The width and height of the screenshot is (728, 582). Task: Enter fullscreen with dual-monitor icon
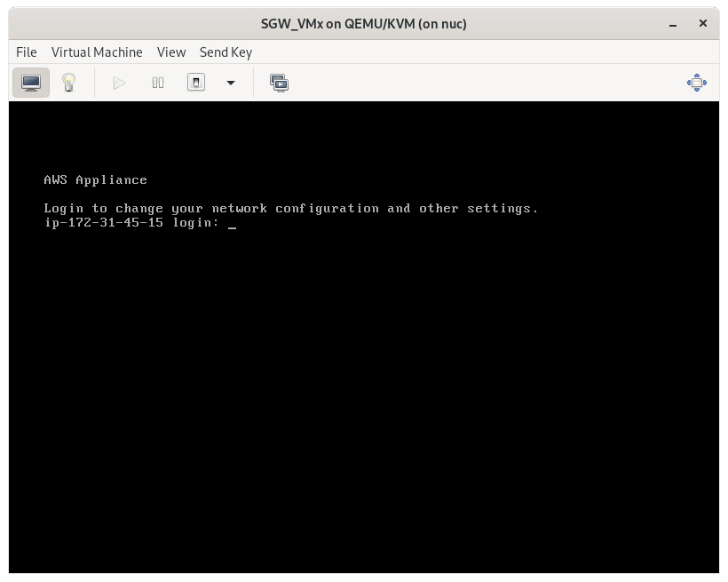click(279, 82)
